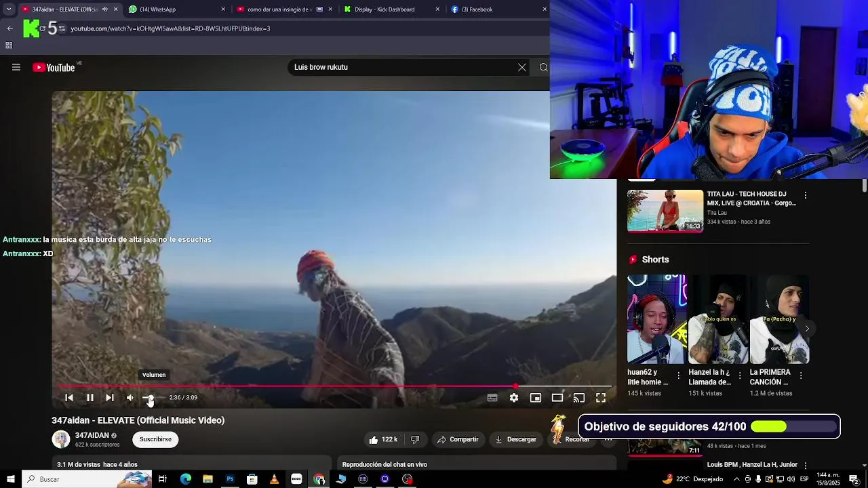Enter fullscreen mode in player

pyautogui.click(x=601, y=398)
